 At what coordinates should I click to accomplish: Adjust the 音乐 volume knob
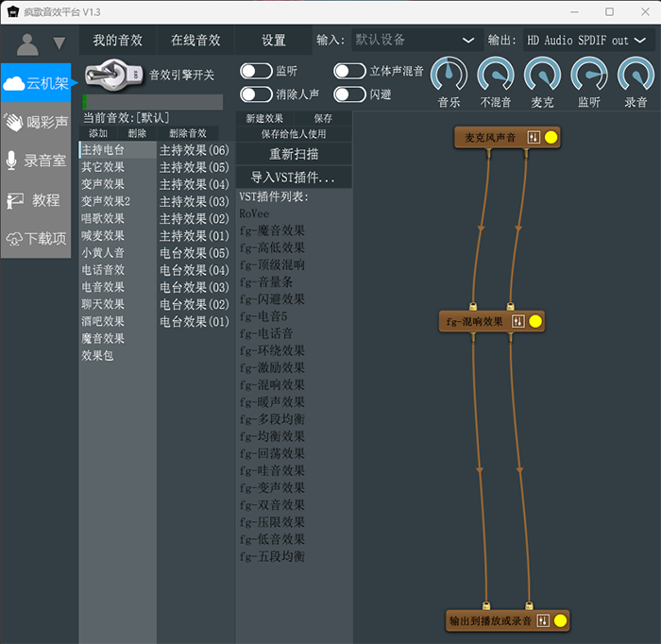point(449,76)
